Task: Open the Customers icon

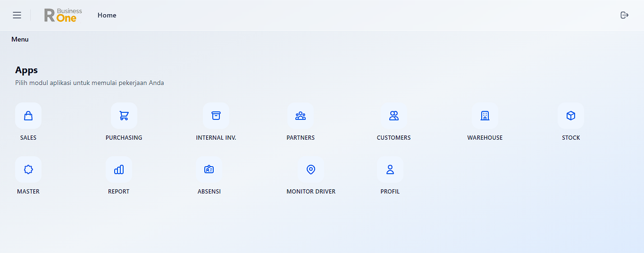Action: point(394,116)
